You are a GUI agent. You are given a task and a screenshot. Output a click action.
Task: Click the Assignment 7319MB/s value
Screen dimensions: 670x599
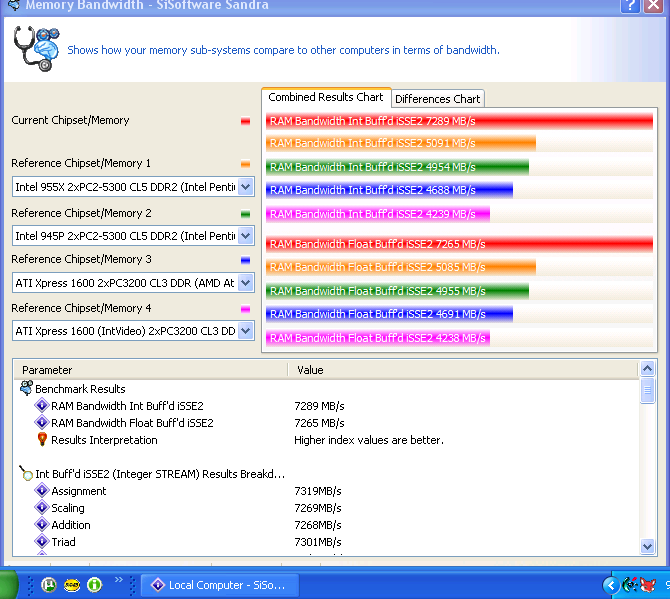click(318, 491)
